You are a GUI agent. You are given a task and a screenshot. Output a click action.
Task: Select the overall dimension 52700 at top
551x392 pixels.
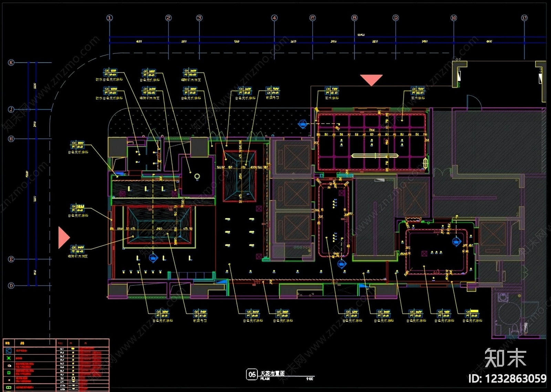[361, 35]
